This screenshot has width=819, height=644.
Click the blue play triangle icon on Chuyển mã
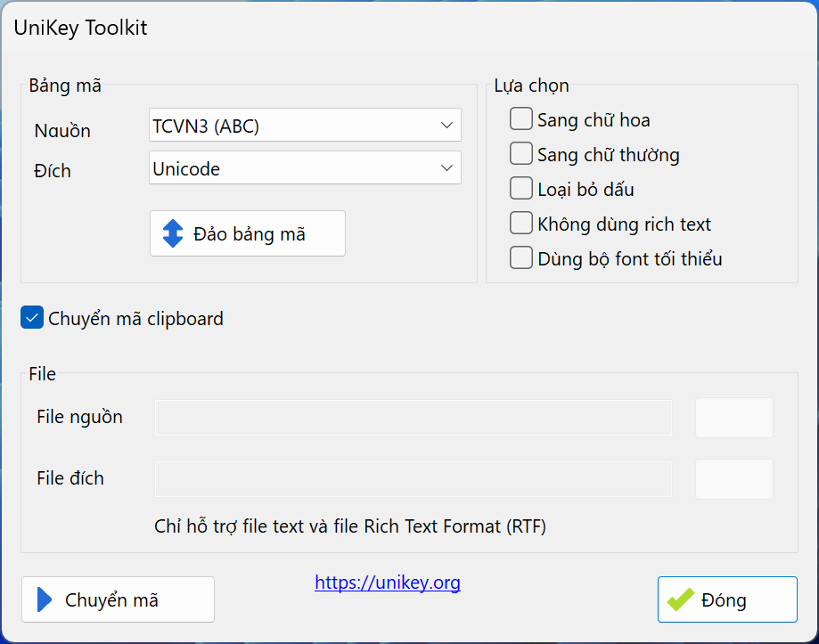pos(44,599)
